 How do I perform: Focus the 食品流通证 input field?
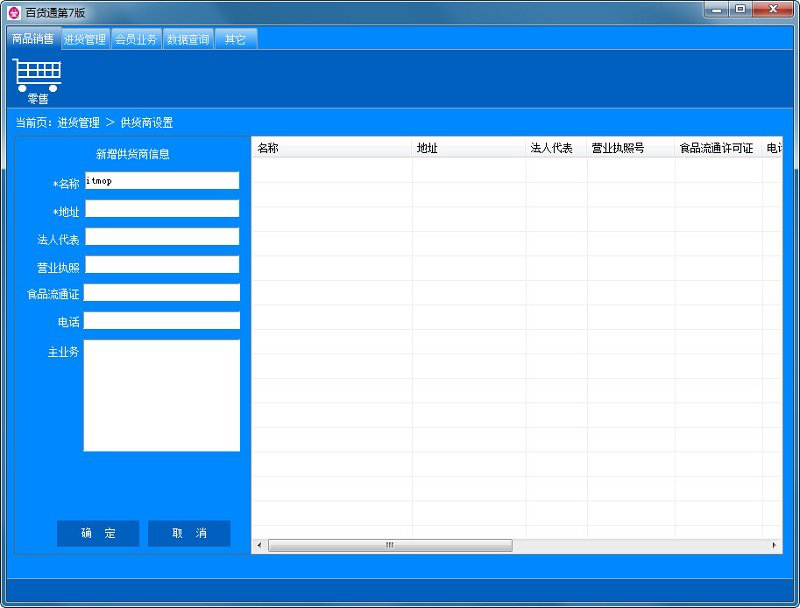coord(162,293)
